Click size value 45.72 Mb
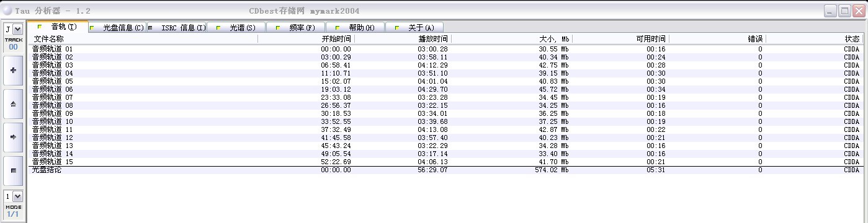 pyautogui.click(x=553, y=89)
